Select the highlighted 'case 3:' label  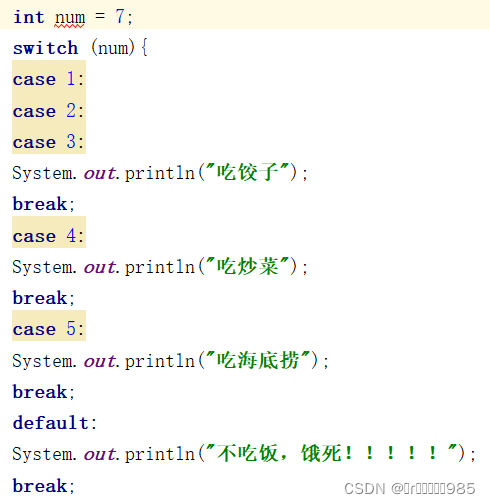[49, 142]
